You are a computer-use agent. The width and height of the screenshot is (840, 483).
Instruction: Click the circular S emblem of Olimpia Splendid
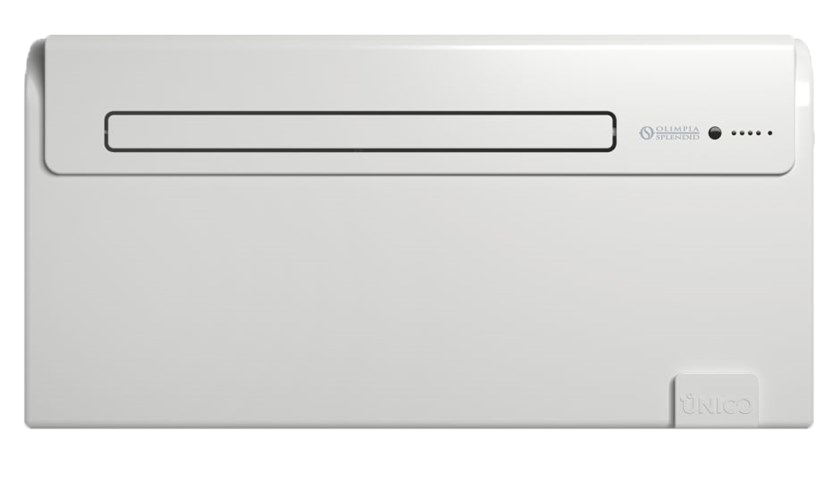[x=647, y=133]
